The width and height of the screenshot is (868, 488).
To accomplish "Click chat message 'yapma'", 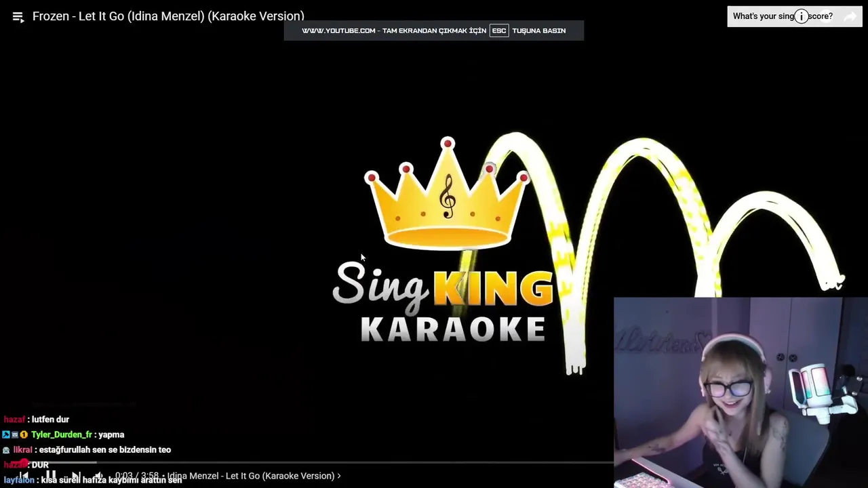I will tap(111, 434).
